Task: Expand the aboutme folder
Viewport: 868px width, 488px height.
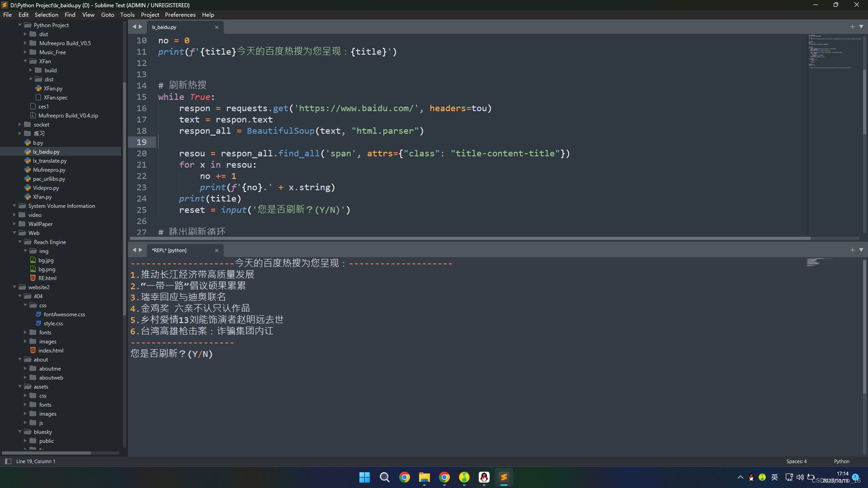Action: pos(25,368)
